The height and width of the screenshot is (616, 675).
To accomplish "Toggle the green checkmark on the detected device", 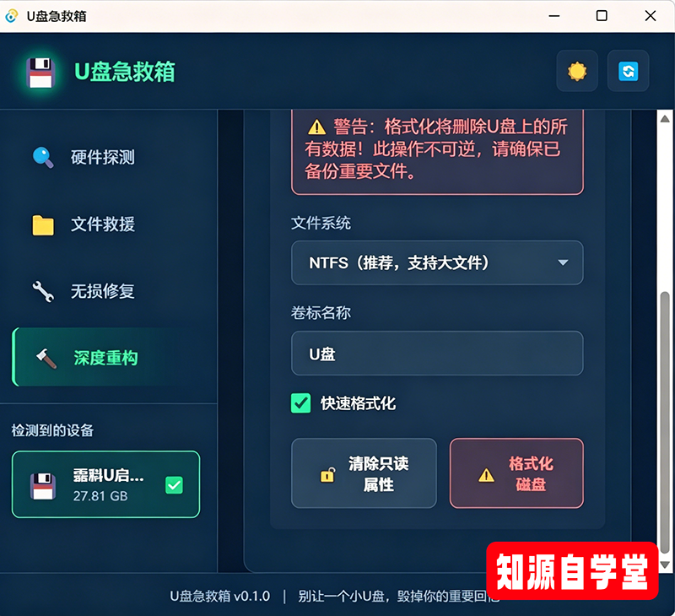I will point(174,484).
